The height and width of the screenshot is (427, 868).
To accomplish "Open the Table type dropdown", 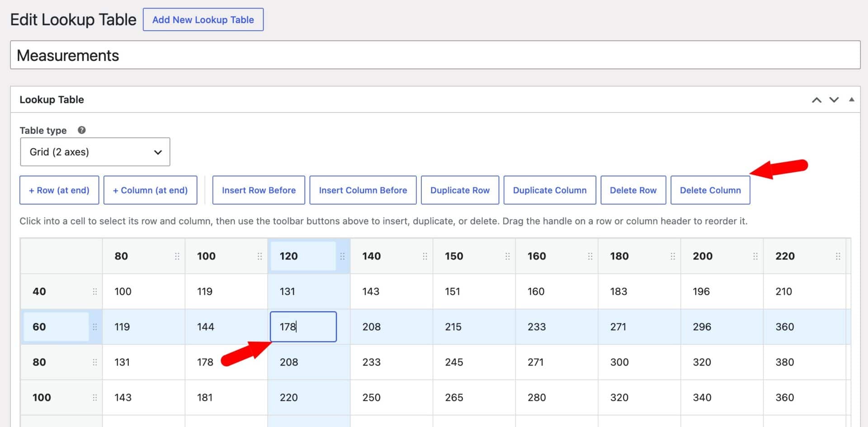I will (95, 152).
